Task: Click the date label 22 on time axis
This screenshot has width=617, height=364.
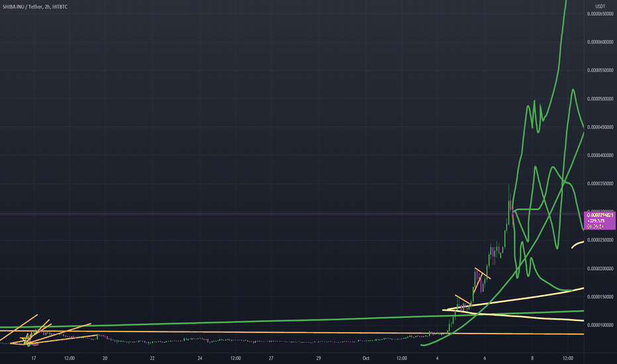Action: click(152, 358)
